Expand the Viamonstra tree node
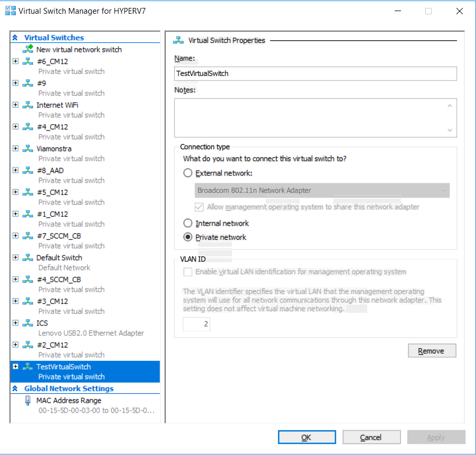 click(15, 148)
